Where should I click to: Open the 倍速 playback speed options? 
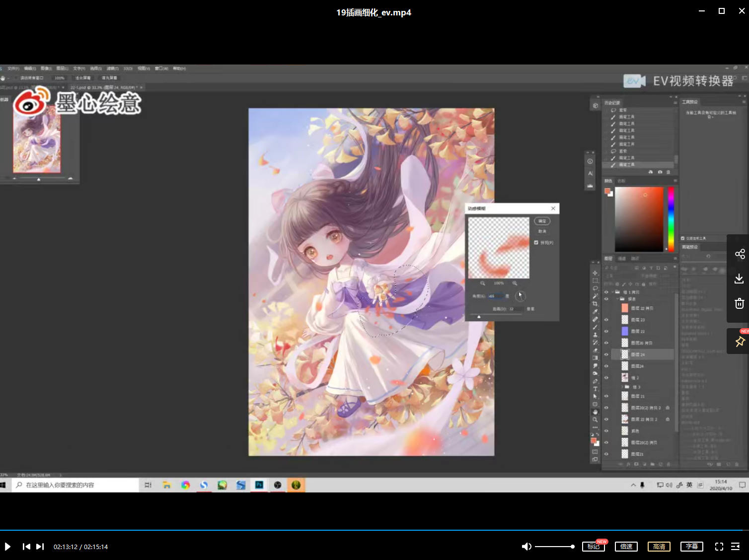coord(626,547)
